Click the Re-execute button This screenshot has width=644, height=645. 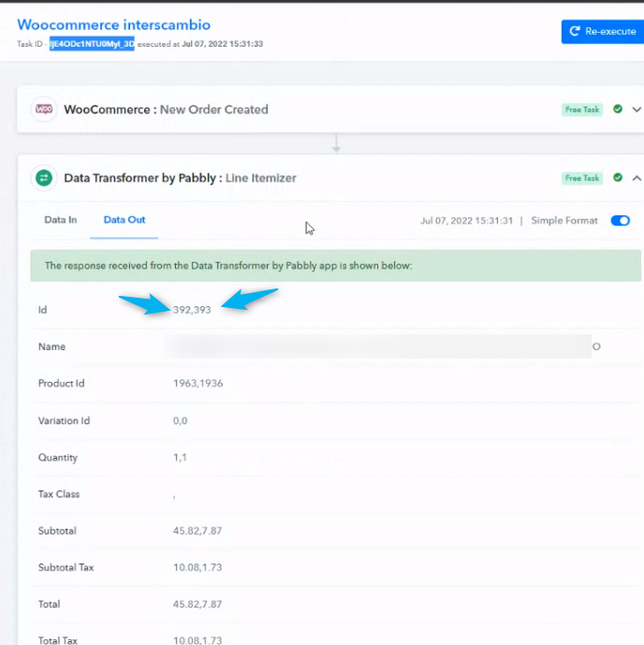point(603,31)
